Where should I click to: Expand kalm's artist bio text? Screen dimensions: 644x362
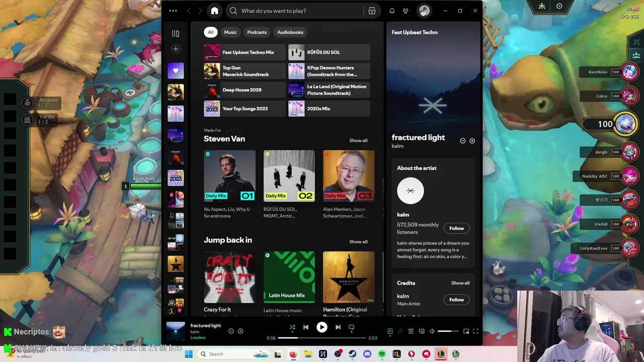[433, 250]
